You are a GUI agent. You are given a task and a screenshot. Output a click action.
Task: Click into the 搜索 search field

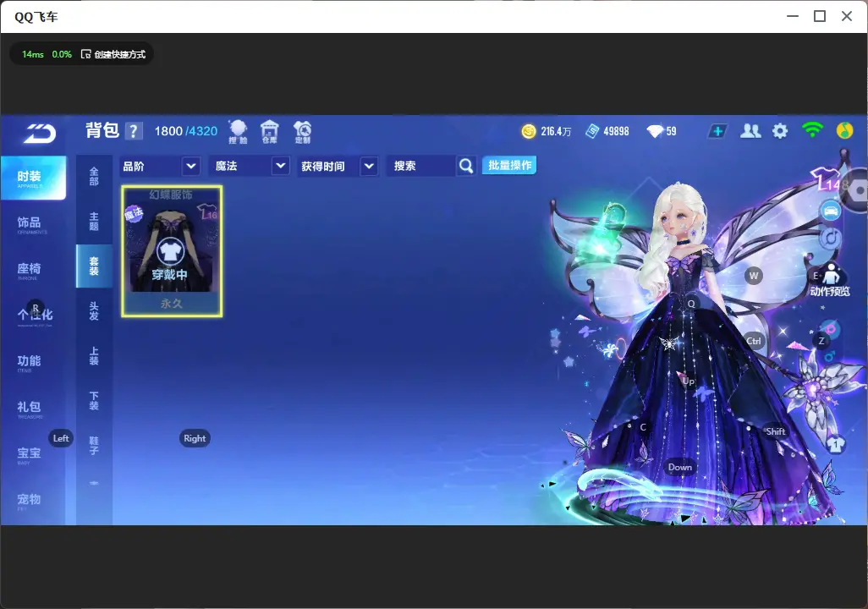click(x=422, y=166)
